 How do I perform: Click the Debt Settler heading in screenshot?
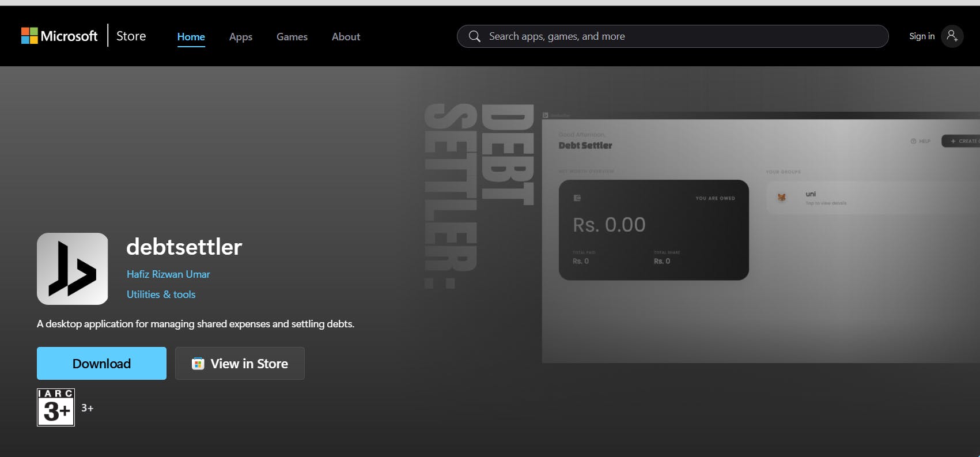(x=585, y=146)
